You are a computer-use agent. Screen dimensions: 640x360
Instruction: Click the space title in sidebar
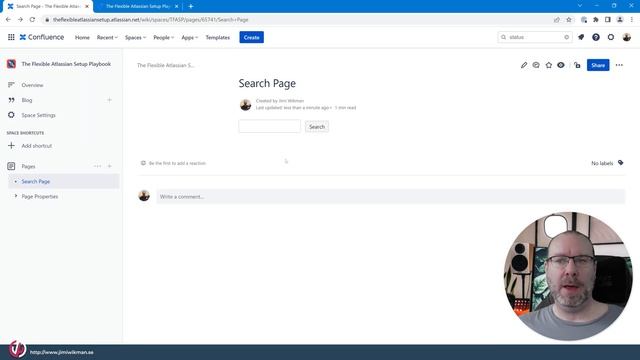(x=66, y=64)
